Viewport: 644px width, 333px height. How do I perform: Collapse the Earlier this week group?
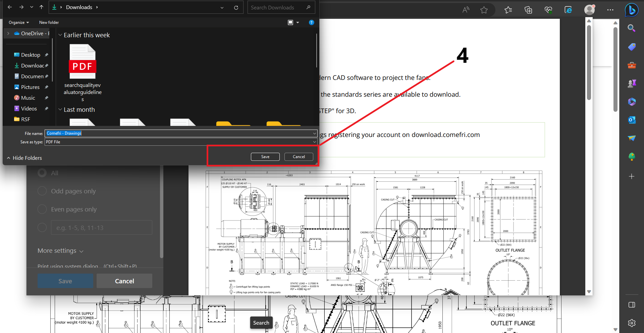[60, 35]
